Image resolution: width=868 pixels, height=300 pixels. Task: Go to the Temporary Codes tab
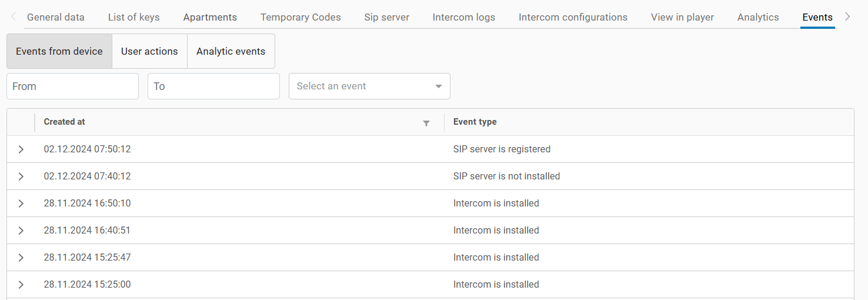pyautogui.click(x=301, y=17)
